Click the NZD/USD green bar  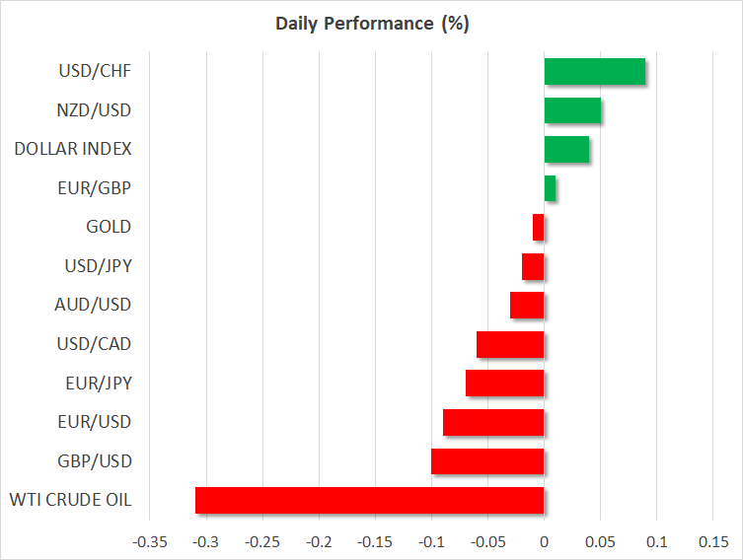(x=572, y=110)
